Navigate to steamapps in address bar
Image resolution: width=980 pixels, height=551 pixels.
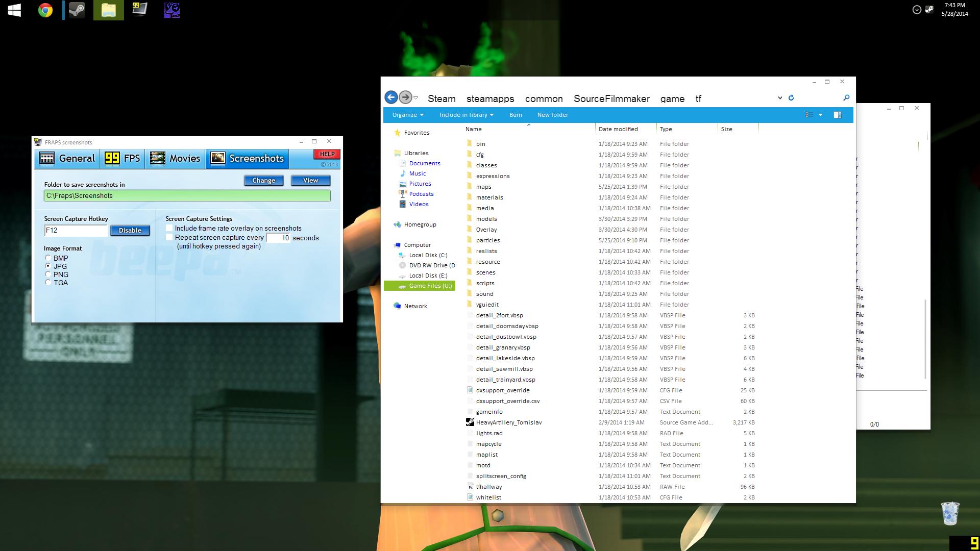(x=490, y=98)
